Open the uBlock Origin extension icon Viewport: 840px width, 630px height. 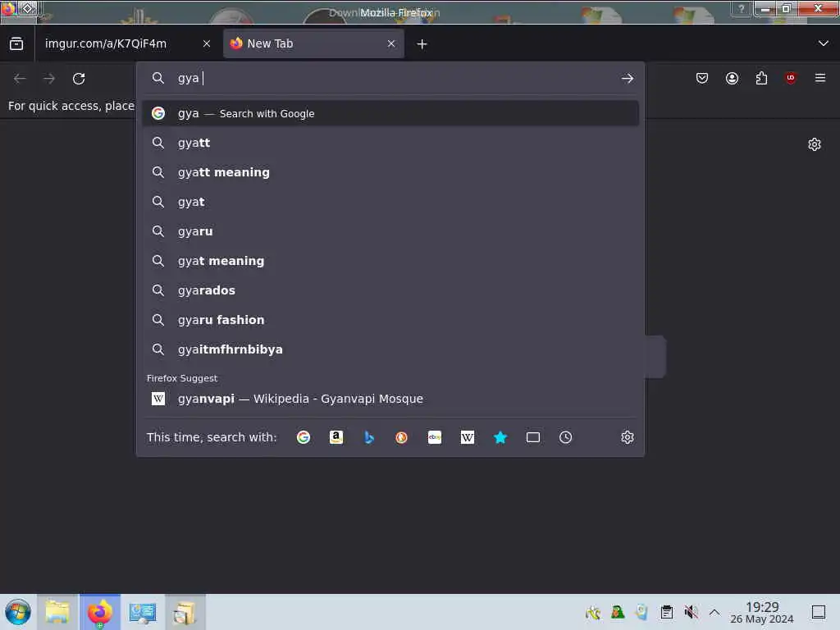791,79
